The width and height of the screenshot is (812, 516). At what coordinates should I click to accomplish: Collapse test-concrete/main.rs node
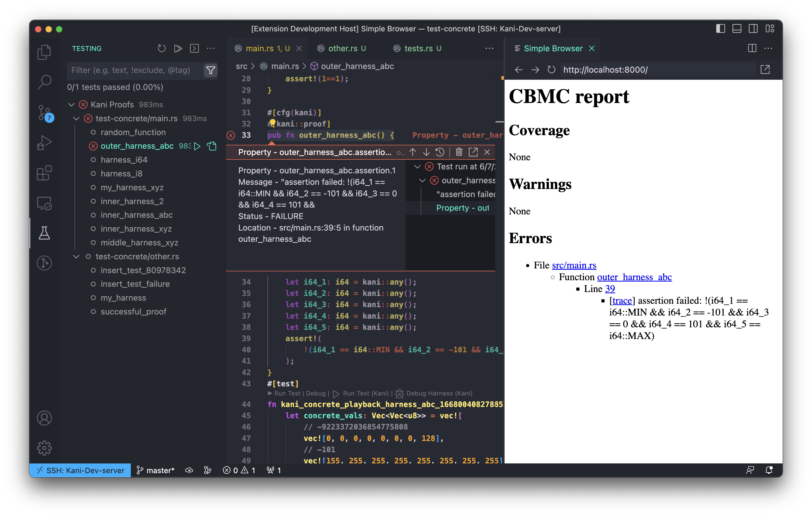tap(76, 119)
